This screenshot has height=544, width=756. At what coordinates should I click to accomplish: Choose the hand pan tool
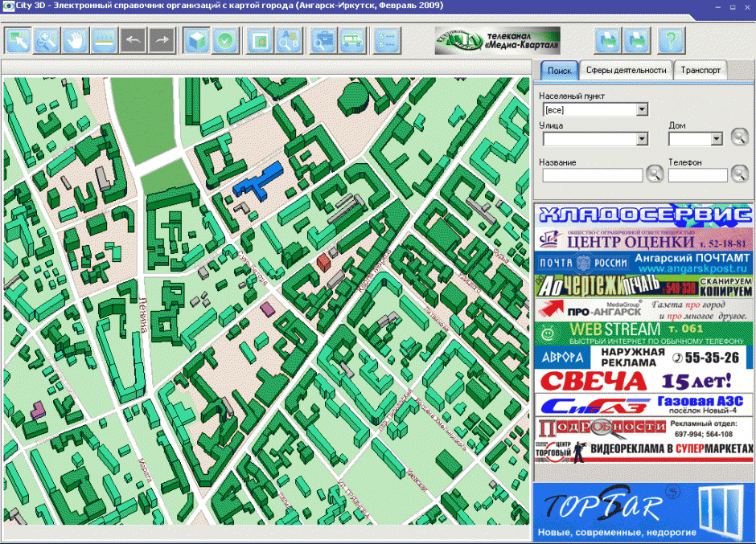coord(76,40)
